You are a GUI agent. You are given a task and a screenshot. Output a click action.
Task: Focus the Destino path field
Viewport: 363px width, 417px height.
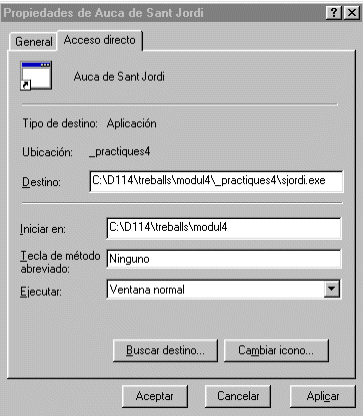pyautogui.click(x=216, y=181)
